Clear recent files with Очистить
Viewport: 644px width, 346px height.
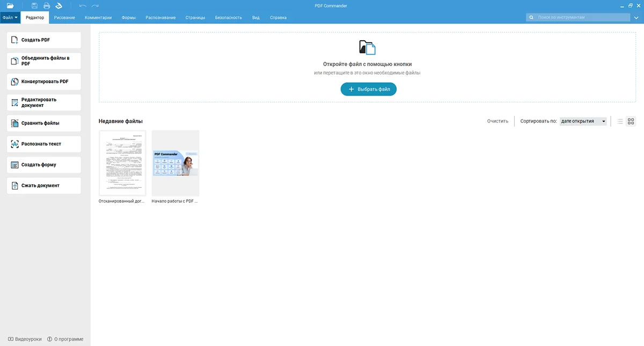[x=497, y=121]
